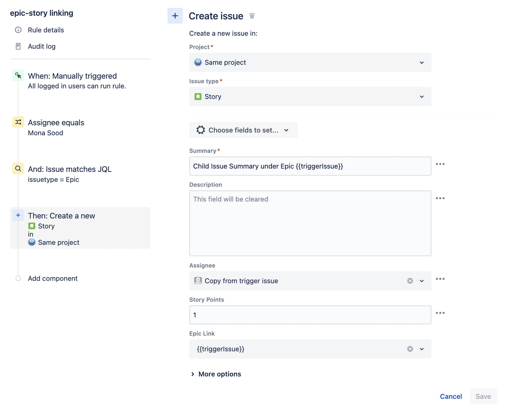Open Rule details in sidebar
The height and width of the screenshot is (420, 512).
click(x=46, y=30)
